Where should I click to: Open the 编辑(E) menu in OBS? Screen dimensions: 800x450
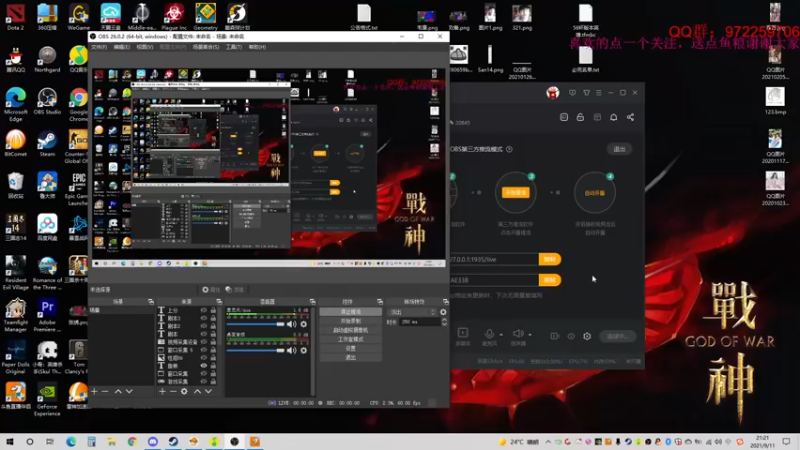tap(121, 47)
